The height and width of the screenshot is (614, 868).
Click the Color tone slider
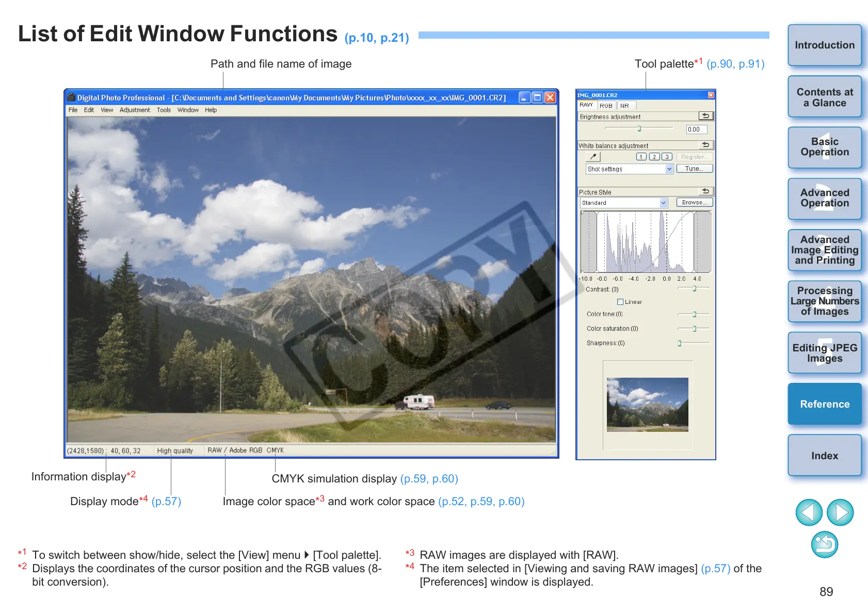[694, 314]
